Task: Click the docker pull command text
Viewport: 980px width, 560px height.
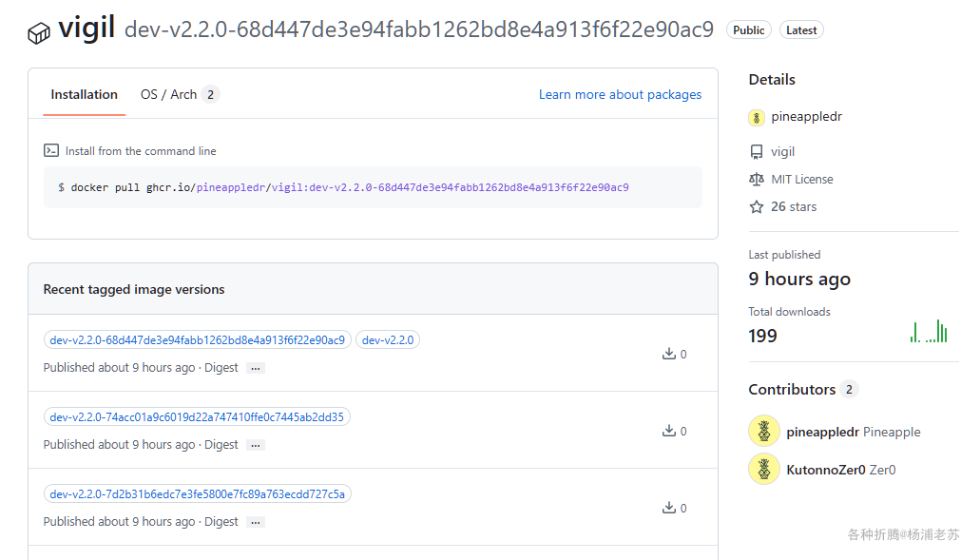Action: pos(349,187)
